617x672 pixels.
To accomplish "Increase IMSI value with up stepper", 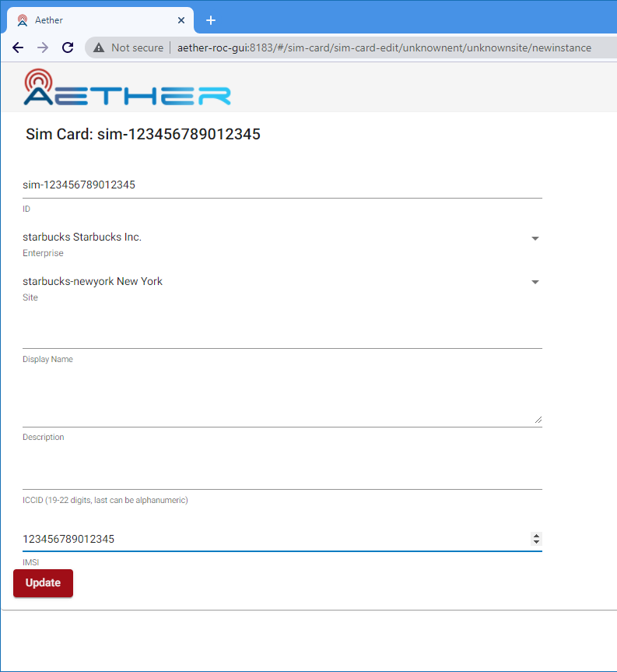I will pyautogui.click(x=536, y=535).
